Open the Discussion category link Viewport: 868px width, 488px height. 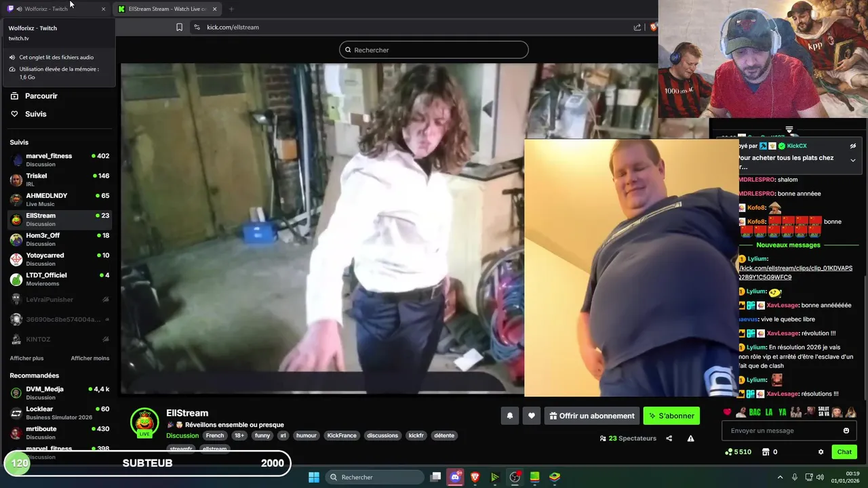182,435
